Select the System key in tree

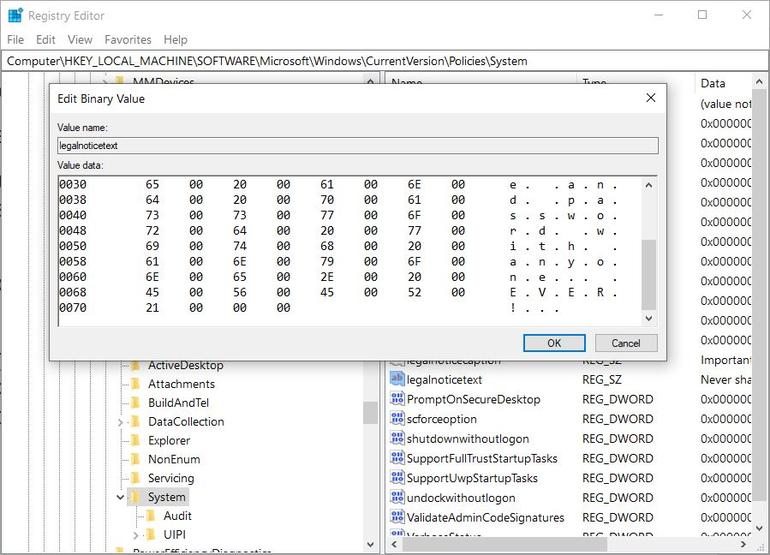(166, 497)
